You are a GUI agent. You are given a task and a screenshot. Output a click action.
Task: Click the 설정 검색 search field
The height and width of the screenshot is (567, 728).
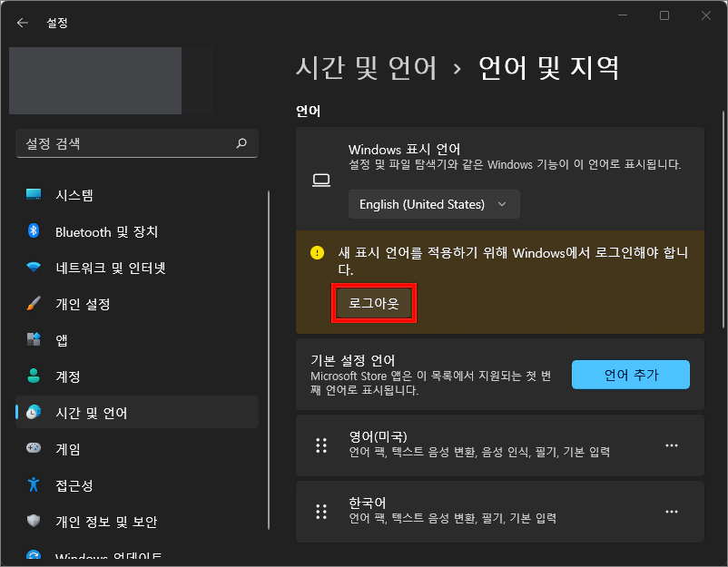(x=137, y=143)
